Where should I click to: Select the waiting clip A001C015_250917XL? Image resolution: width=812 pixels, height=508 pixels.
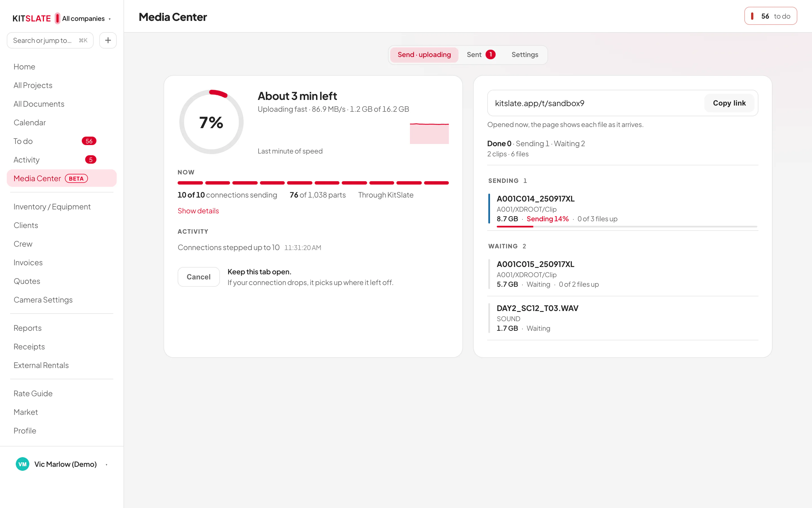coord(623,274)
